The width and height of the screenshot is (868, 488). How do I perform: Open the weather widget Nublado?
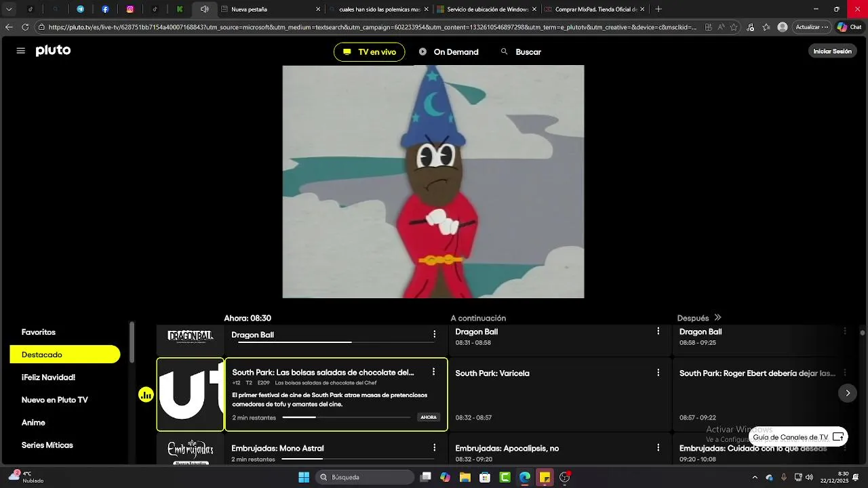[x=26, y=477]
